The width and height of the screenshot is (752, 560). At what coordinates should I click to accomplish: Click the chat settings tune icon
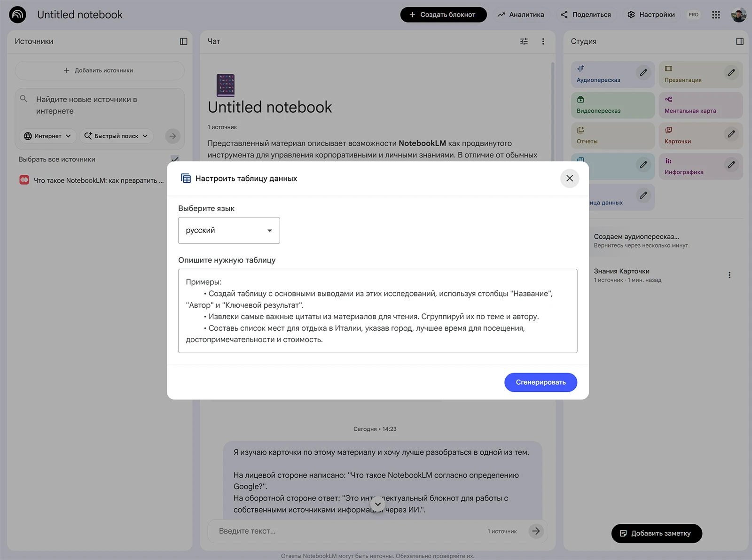point(524,41)
